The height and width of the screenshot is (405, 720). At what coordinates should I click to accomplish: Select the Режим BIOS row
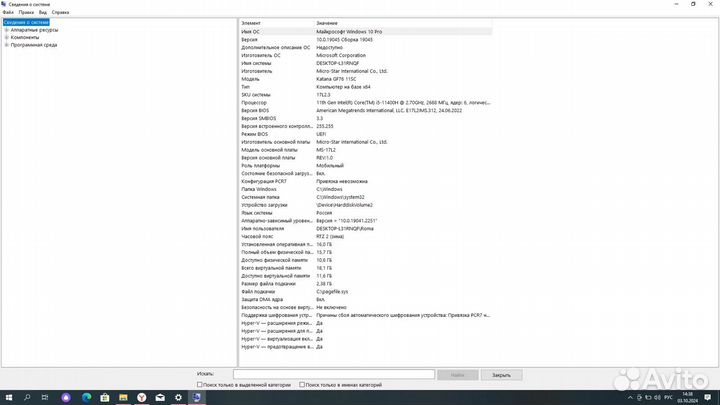(366, 134)
